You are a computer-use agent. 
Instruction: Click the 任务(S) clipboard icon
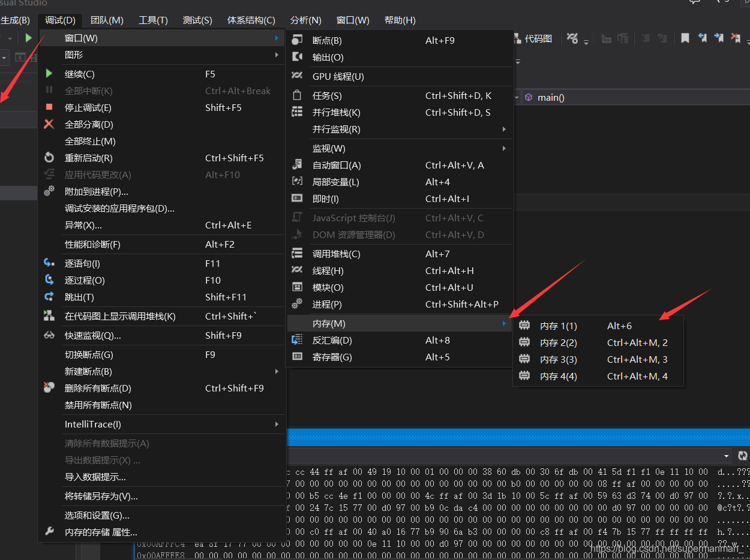[x=297, y=95]
